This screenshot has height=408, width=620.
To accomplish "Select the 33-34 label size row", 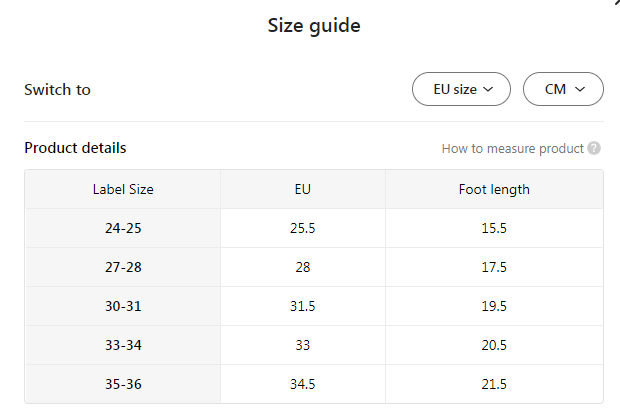I will click(x=123, y=345).
